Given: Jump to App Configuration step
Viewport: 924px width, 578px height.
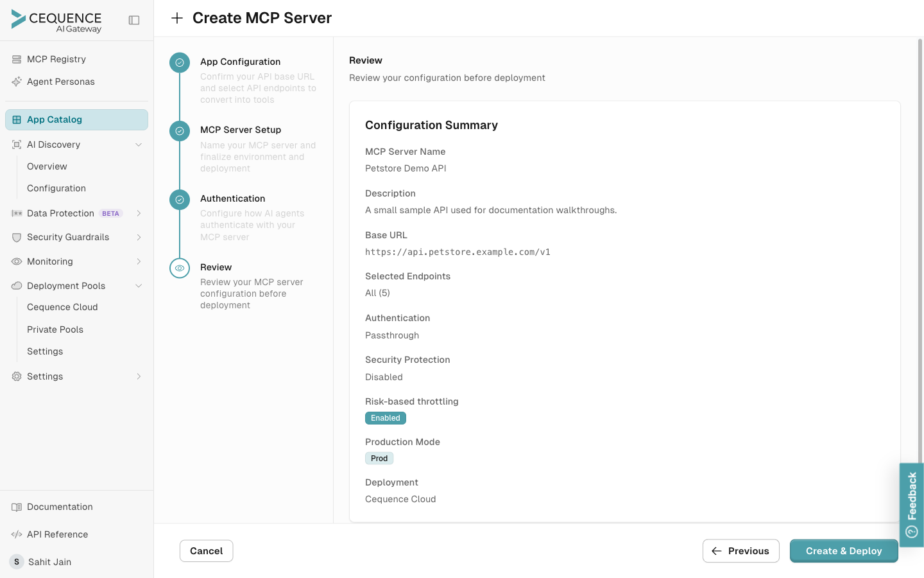Looking at the screenshot, I should [x=240, y=62].
